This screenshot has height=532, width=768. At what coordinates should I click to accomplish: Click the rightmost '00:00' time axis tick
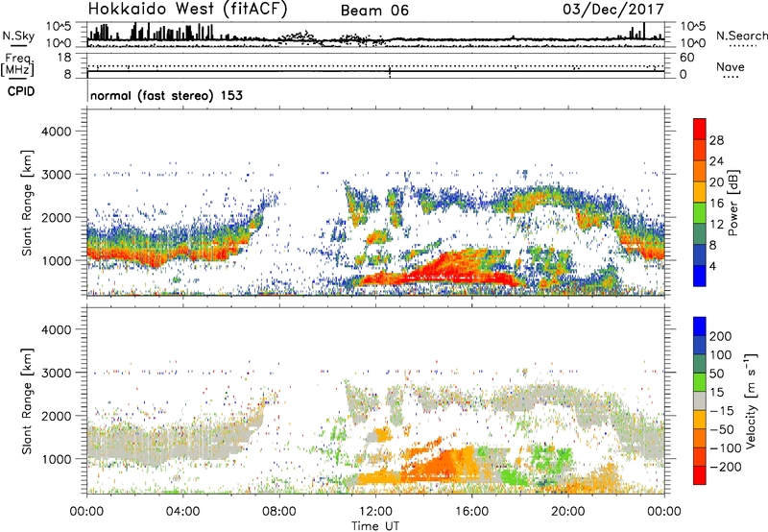coord(663,512)
